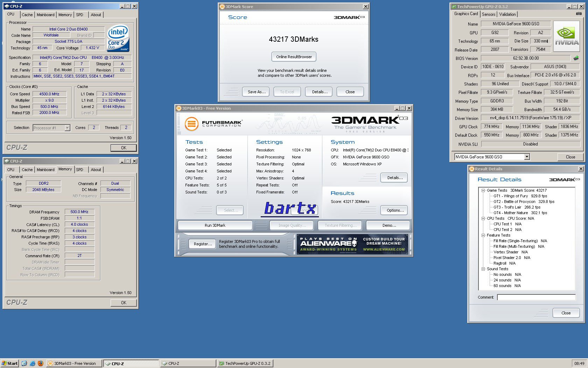Open the NVIDIA GeForce 9600 GSO dropdown
This screenshot has width=588, height=368.
pyautogui.click(x=527, y=157)
